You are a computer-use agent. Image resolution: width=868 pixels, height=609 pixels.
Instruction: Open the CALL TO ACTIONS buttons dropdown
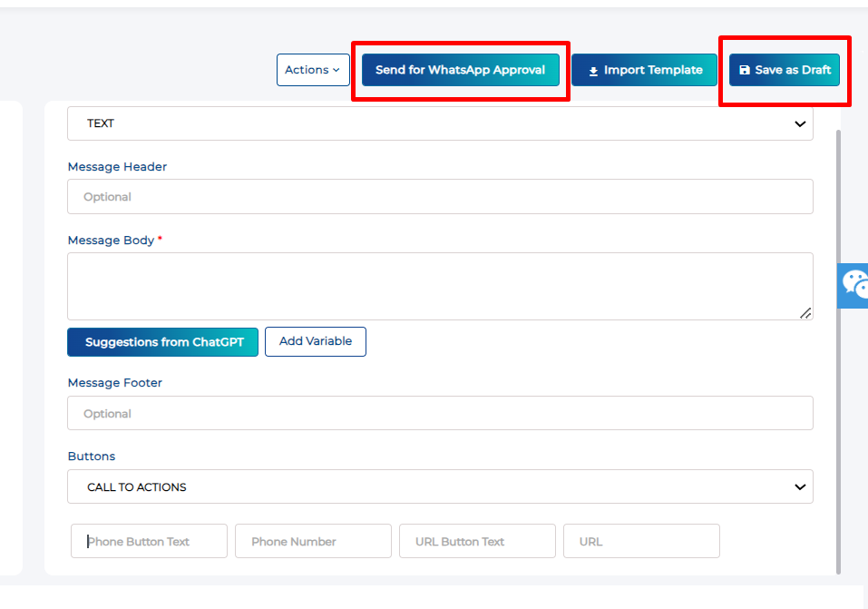tap(440, 486)
